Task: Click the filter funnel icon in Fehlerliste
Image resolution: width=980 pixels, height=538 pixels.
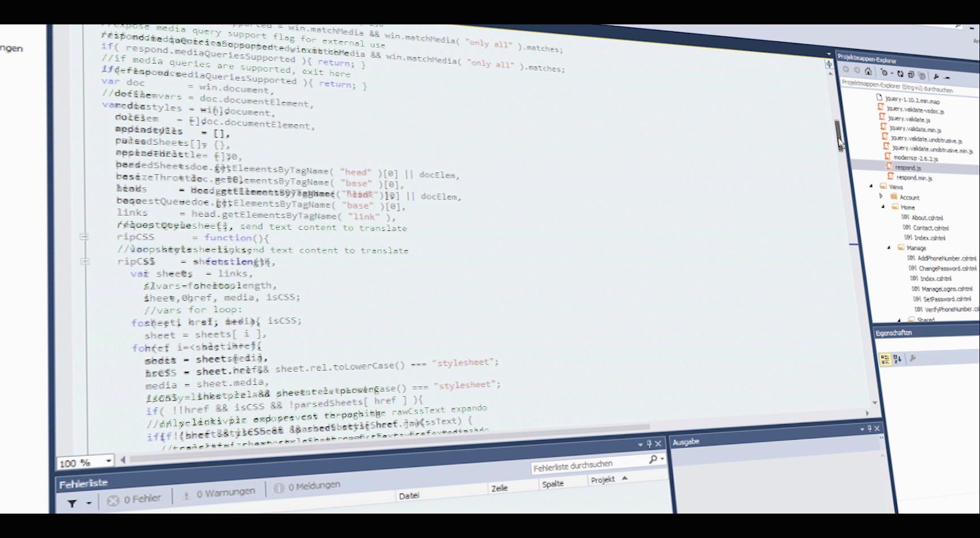Action: point(72,503)
